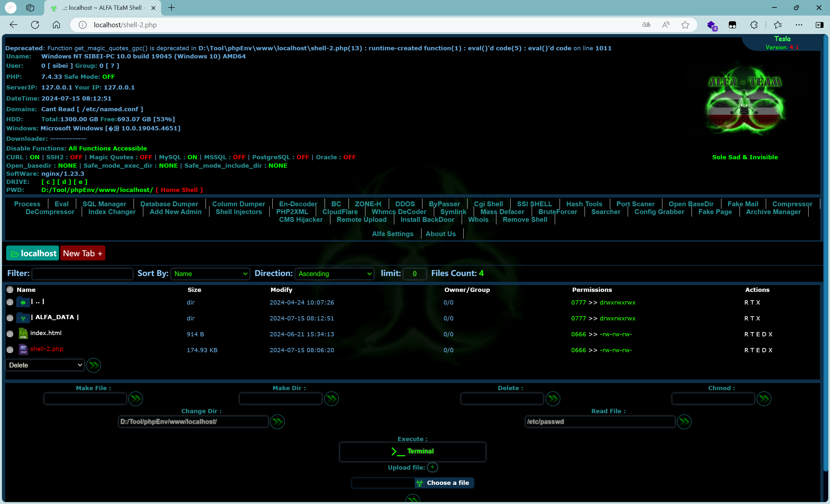
Task: Open the SQL Manager menu item
Action: point(104,204)
